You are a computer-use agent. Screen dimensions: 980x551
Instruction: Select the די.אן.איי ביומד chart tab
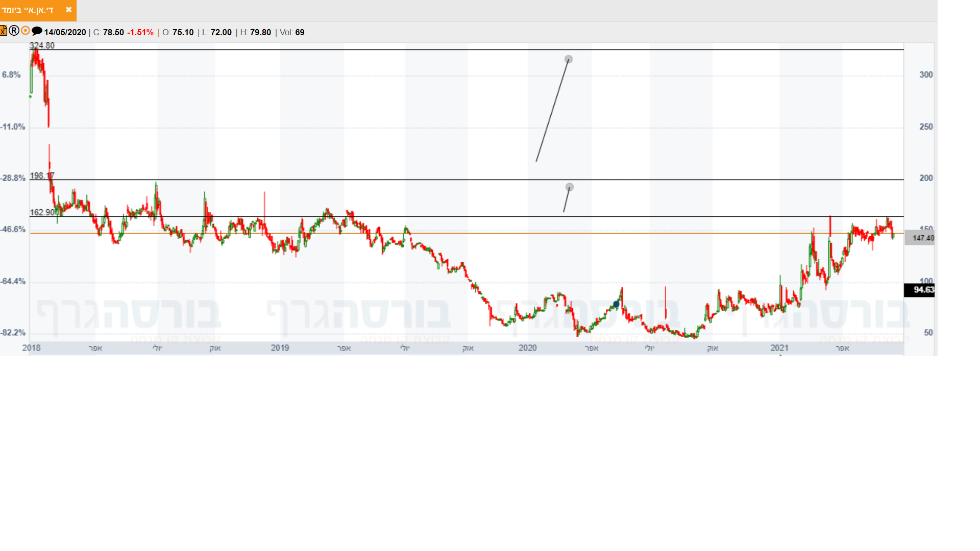[28, 10]
